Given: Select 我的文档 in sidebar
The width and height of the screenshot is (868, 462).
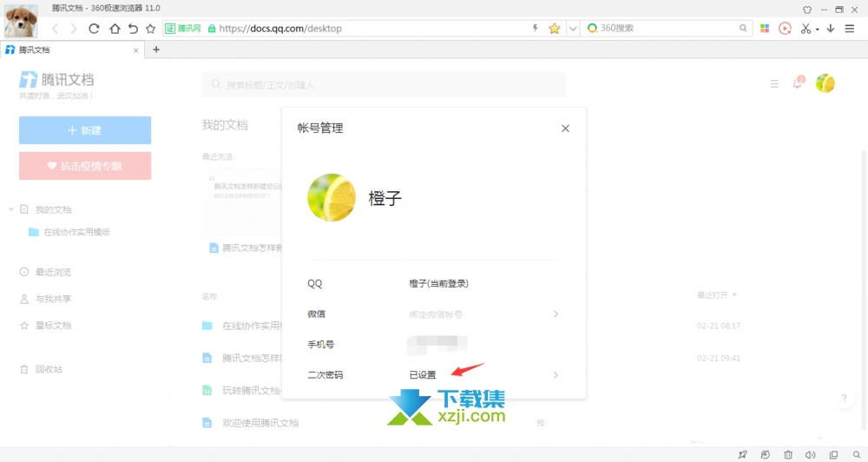Looking at the screenshot, I should tap(53, 209).
